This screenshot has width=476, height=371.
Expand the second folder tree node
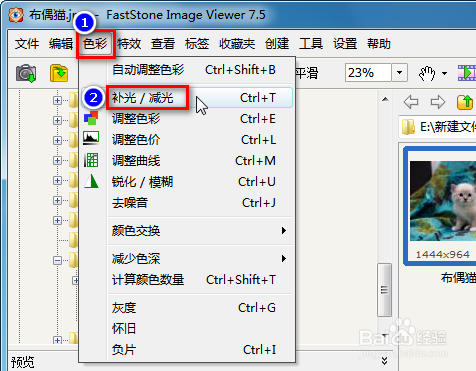coord(57,120)
